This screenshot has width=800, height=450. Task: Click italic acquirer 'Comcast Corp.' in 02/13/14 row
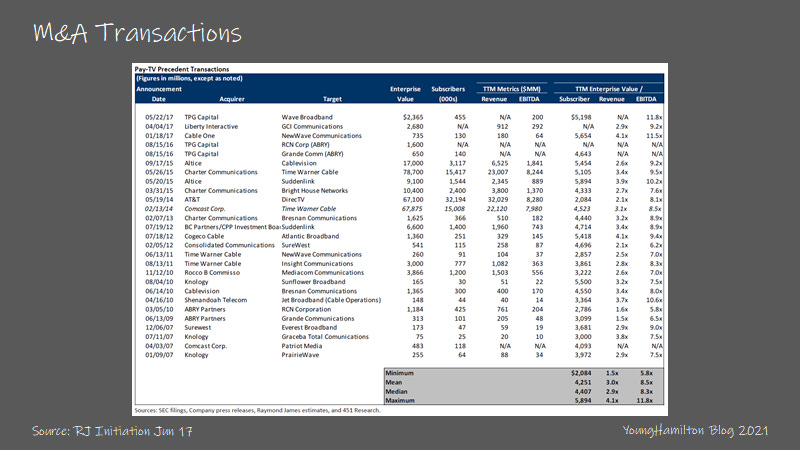[x=205, y=209]
